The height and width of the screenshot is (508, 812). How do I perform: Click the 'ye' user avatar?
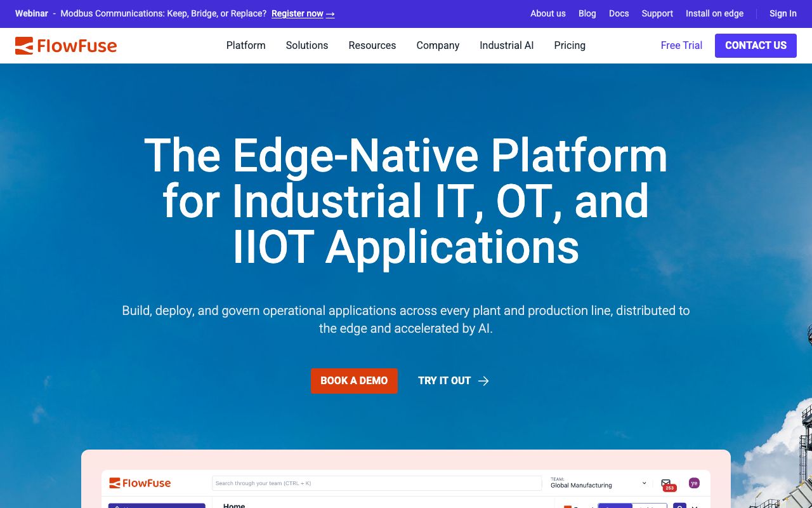pos(694,483)
